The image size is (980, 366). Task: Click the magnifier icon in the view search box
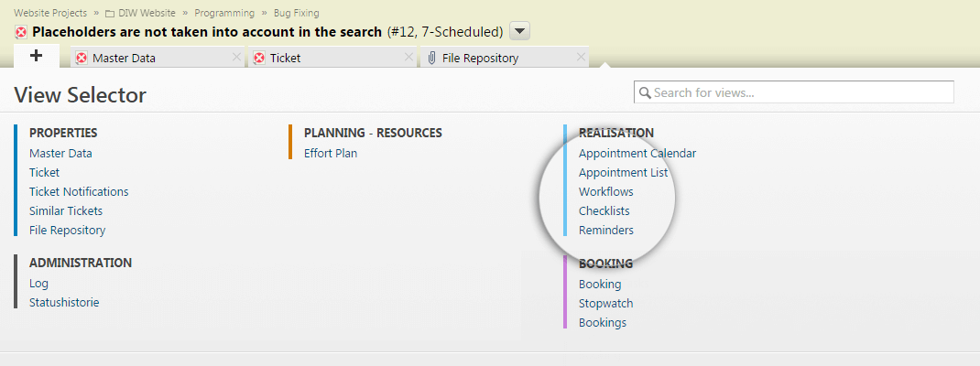[x=645, y=93]
